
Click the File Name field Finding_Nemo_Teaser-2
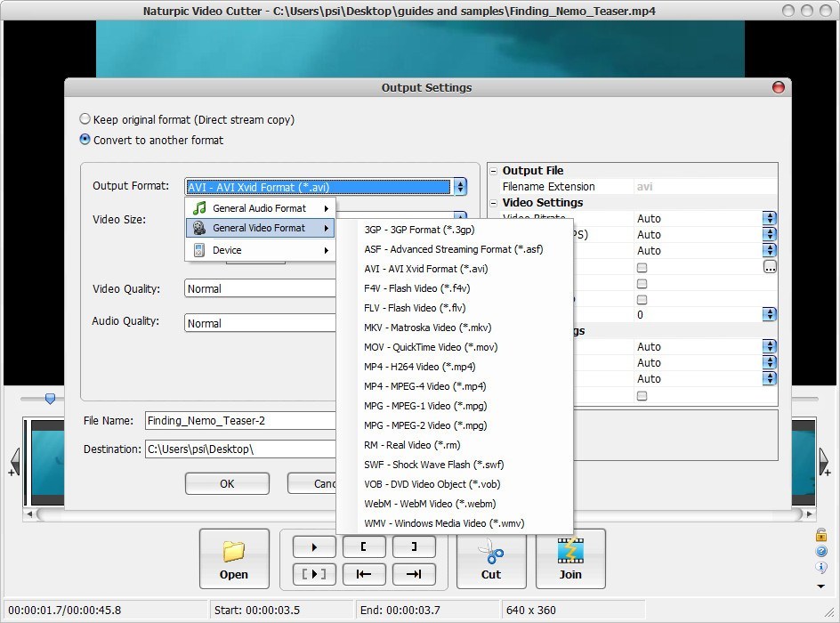[x=240, y=420]
